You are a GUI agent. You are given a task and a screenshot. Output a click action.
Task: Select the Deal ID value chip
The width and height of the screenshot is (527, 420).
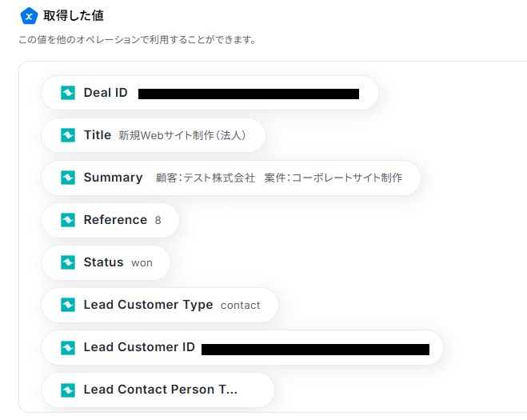210,93
